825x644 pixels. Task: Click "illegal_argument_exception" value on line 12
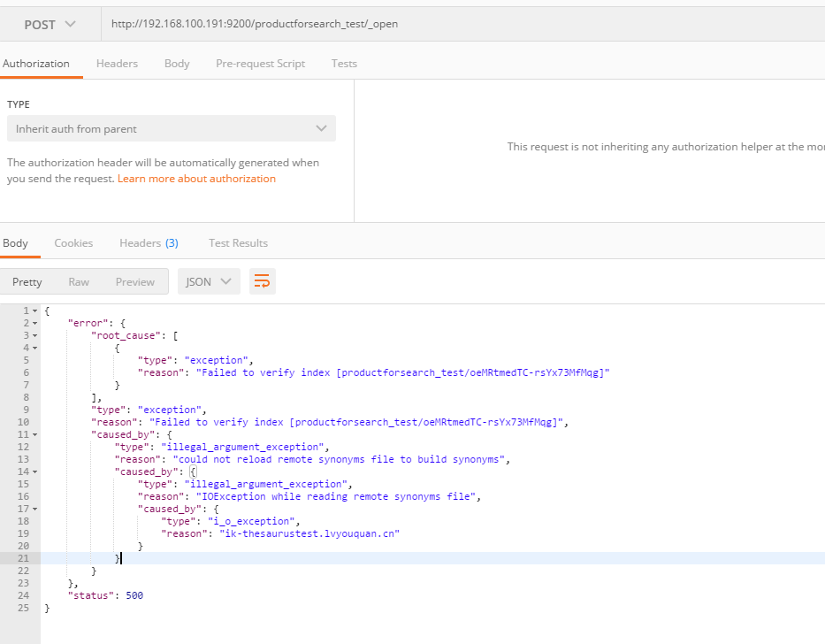pyautogui.click(x=242, y=447)
